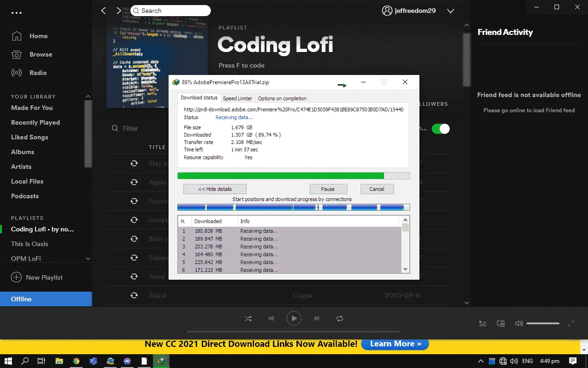Click the New Playlist label
Viewport: 588px width, 368px height.
[x=44, y=277]
